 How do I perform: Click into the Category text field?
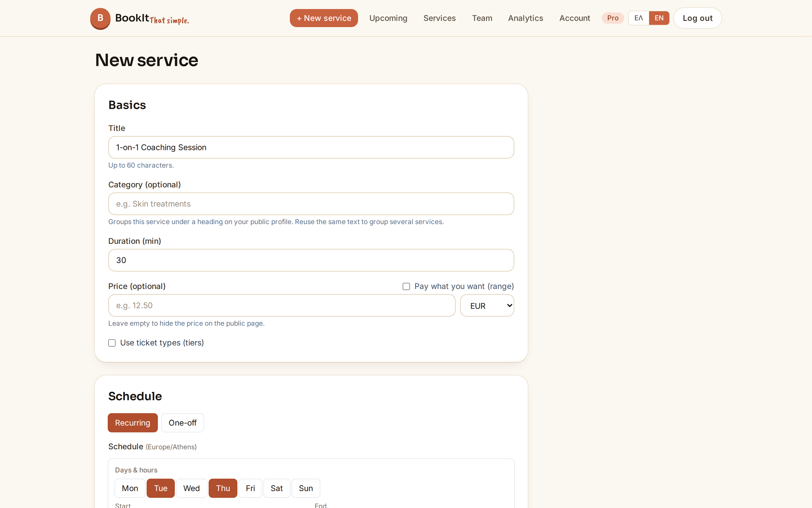click(x=311, y=204)
